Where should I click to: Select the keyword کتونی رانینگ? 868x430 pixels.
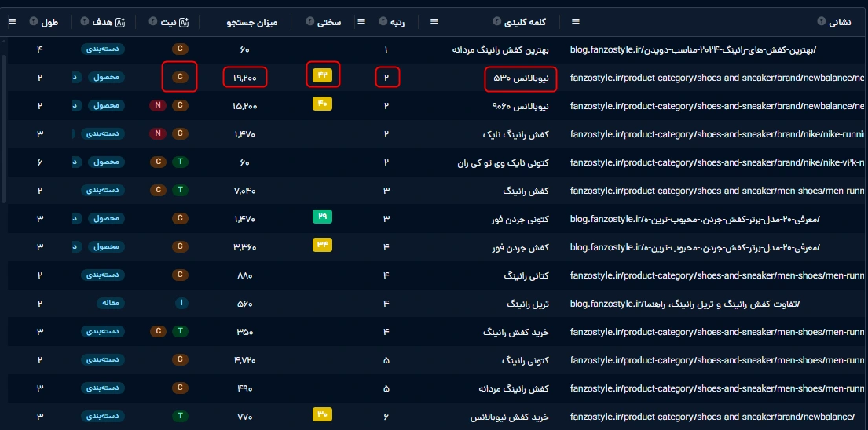click(525, 360)
